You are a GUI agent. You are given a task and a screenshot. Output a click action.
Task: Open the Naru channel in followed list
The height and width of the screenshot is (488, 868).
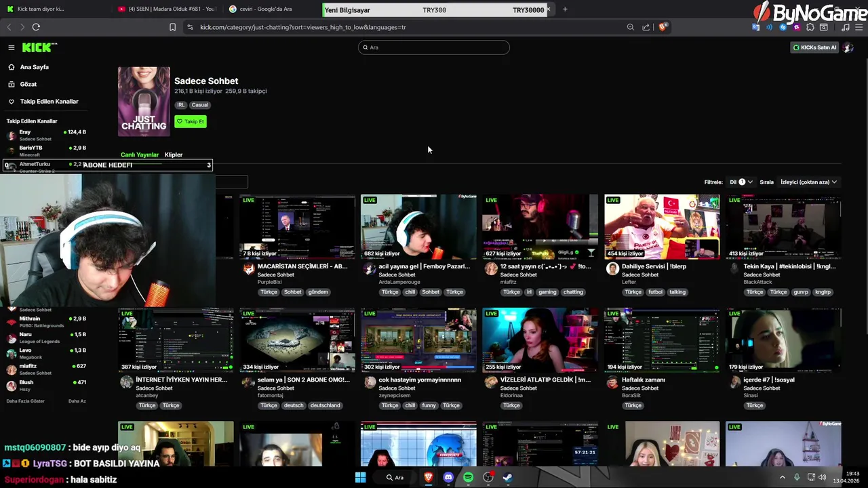point(46,338)
